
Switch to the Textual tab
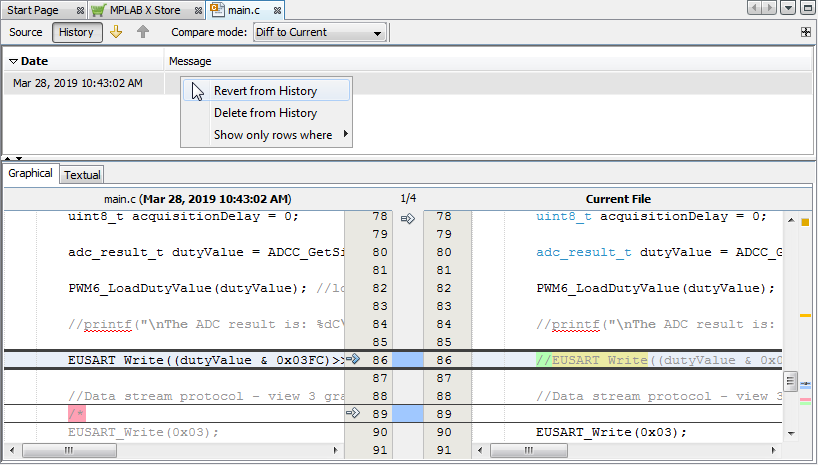pyautogui.click(x=82, y=175)
